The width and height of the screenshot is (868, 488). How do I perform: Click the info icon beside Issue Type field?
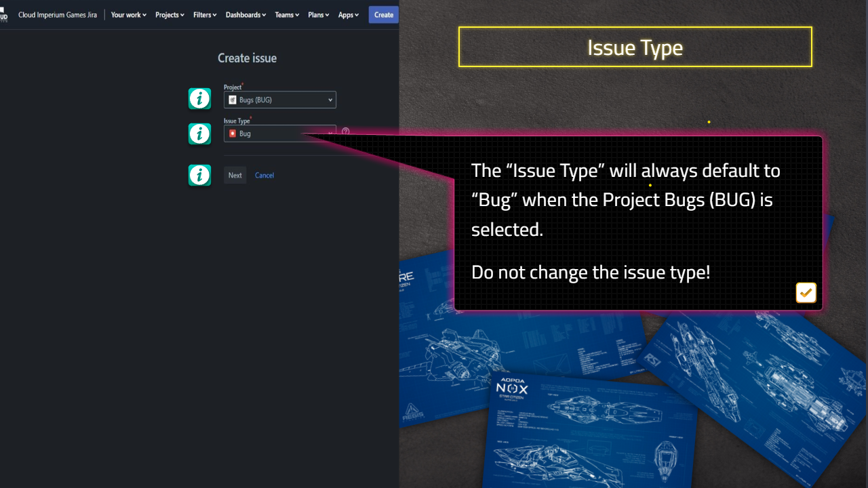(199, 134)
